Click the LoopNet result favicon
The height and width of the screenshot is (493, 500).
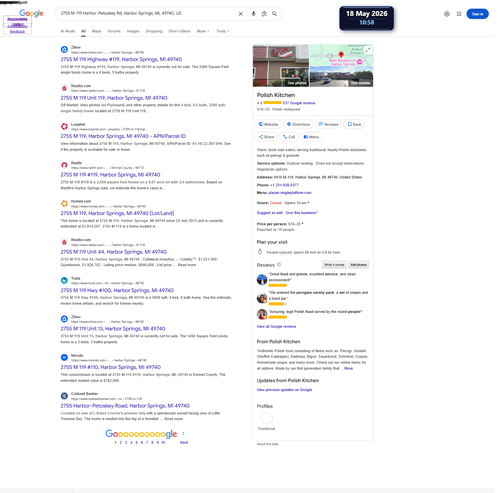point(64,126)
